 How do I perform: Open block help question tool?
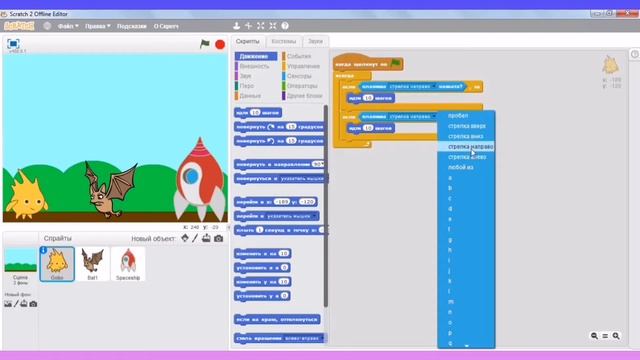pos(285,26)
